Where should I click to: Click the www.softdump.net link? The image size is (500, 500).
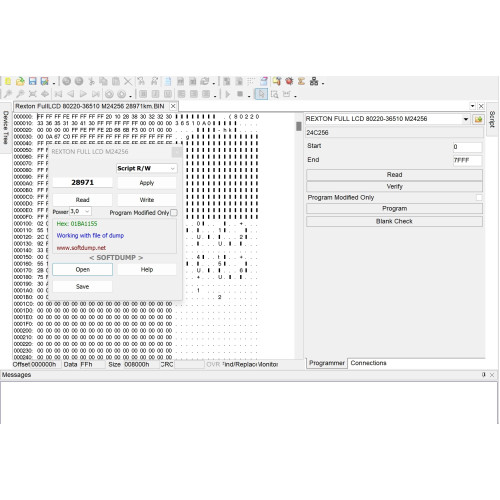(x=81, y=248)
